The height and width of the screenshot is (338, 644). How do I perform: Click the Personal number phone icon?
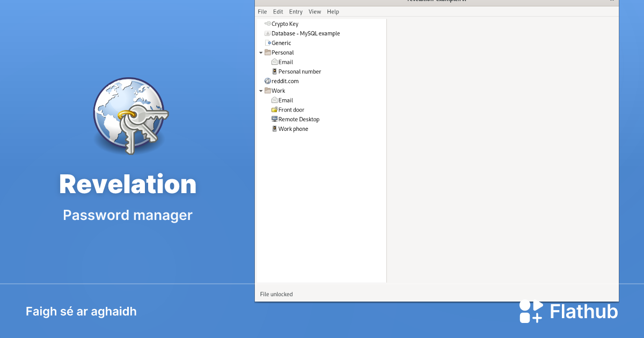click(x=274, y=71)
